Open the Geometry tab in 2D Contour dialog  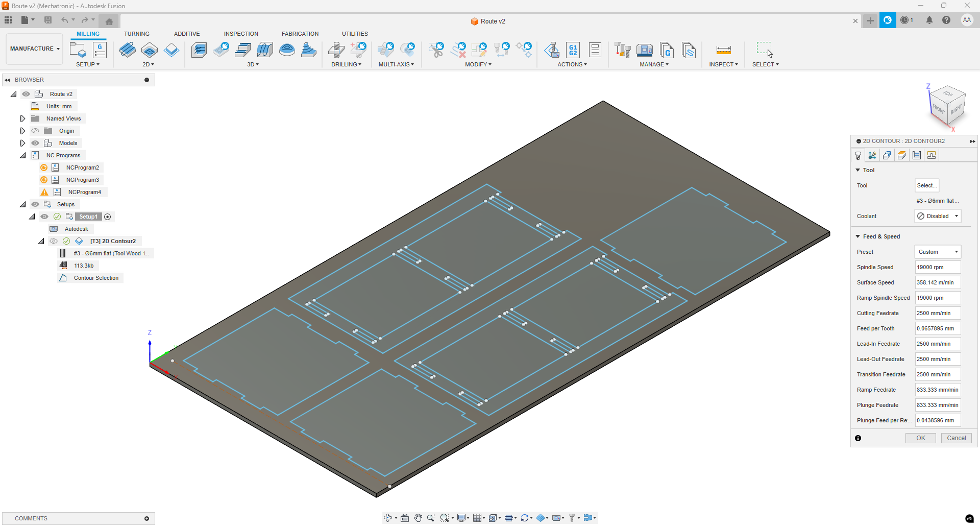(887, 155)
